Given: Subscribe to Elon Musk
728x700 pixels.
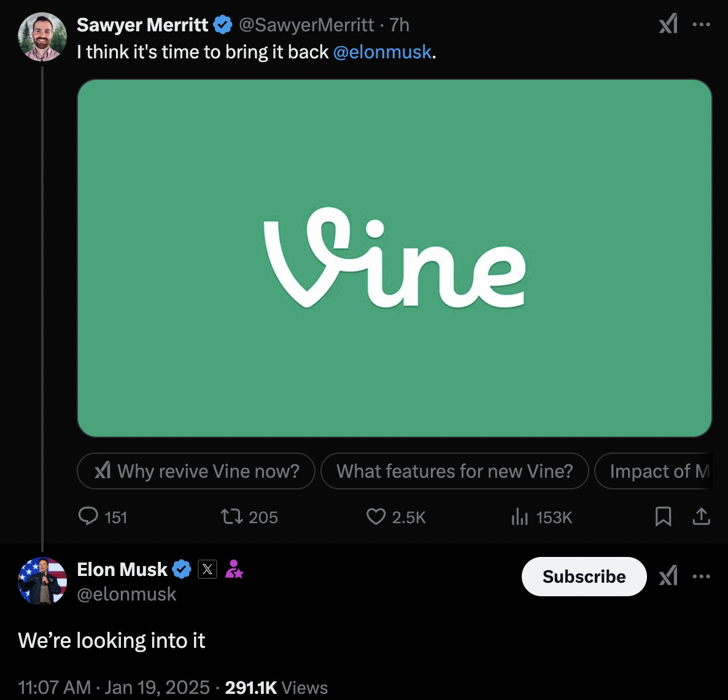Looking at the screenshot, I should point(584,577).
